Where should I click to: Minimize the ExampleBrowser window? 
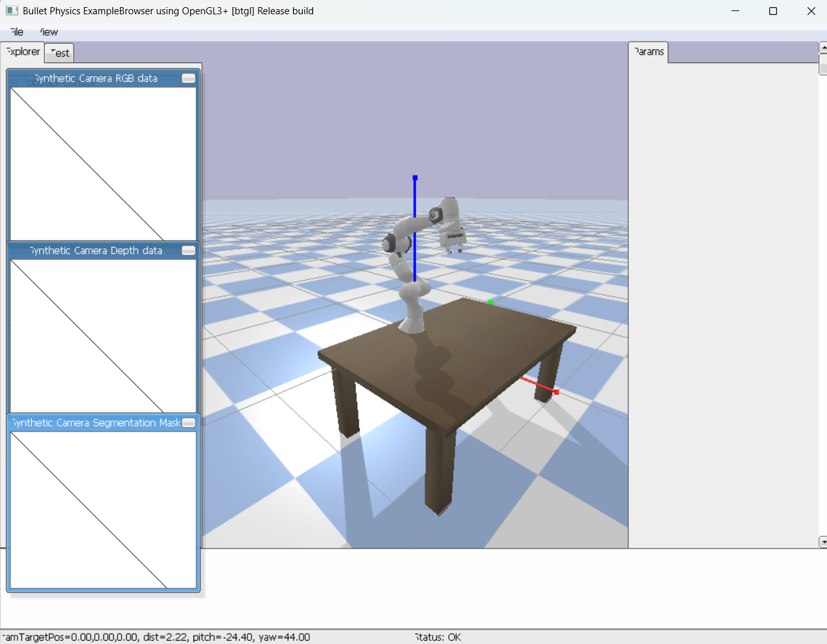pos(735,11)
